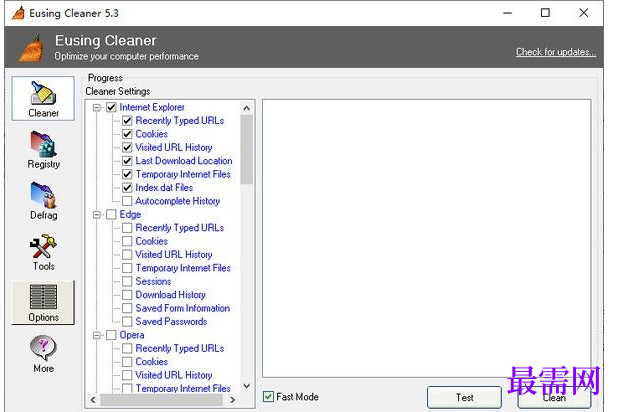Select the Opera tree label

132,335
